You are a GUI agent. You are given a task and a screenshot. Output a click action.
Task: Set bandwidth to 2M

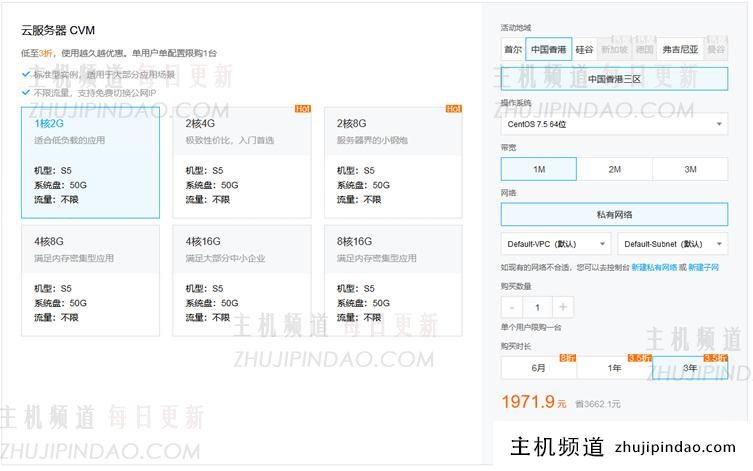tap(614, 170)
